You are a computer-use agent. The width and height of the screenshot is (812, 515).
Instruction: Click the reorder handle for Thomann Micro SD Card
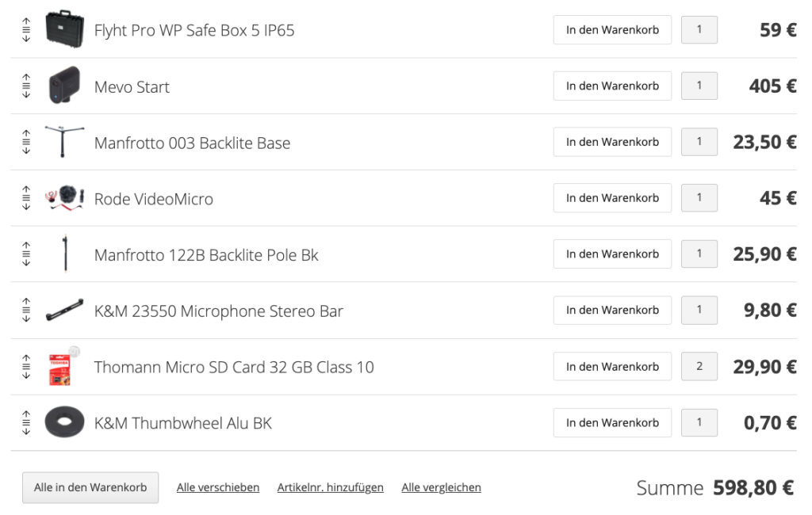(26, 367)
